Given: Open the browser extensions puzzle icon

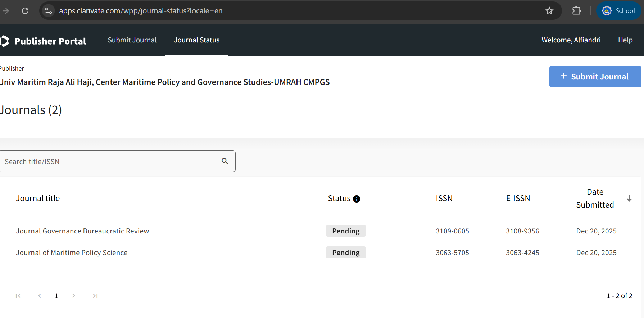Looking at the screenshot, I should (576, 11).
